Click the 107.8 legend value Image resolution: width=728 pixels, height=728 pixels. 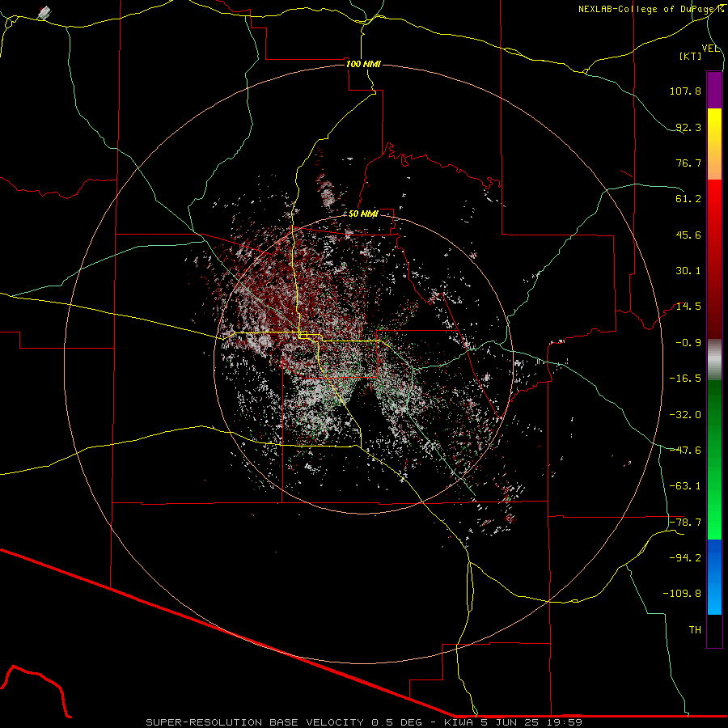pyautogui.click(x=685, y=91)
